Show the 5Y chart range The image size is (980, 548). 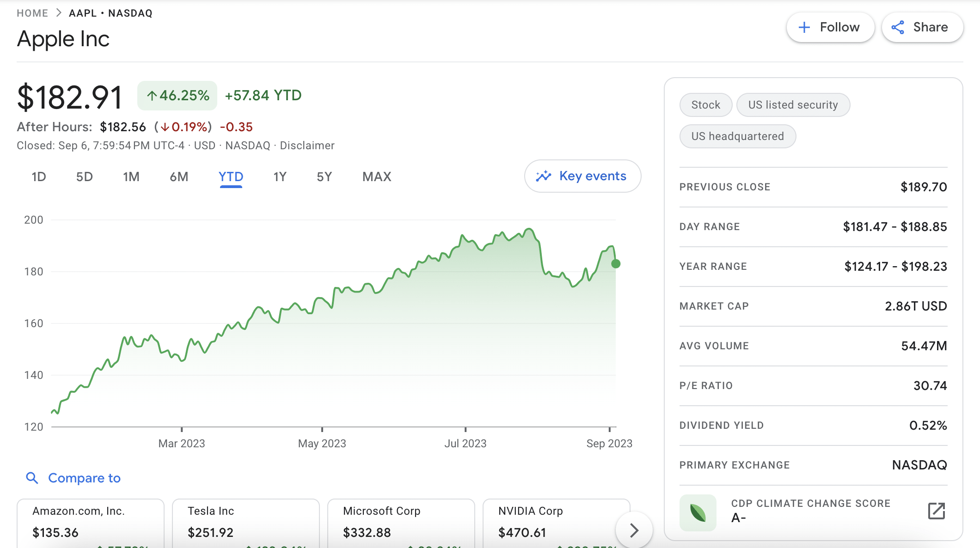325,177
